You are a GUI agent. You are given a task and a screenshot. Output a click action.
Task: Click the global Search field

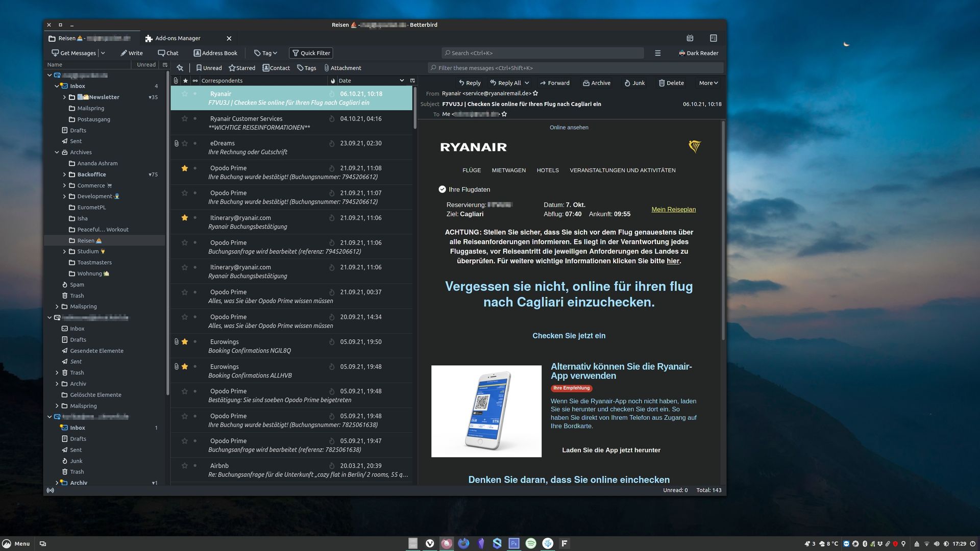(x=542, y=53)
